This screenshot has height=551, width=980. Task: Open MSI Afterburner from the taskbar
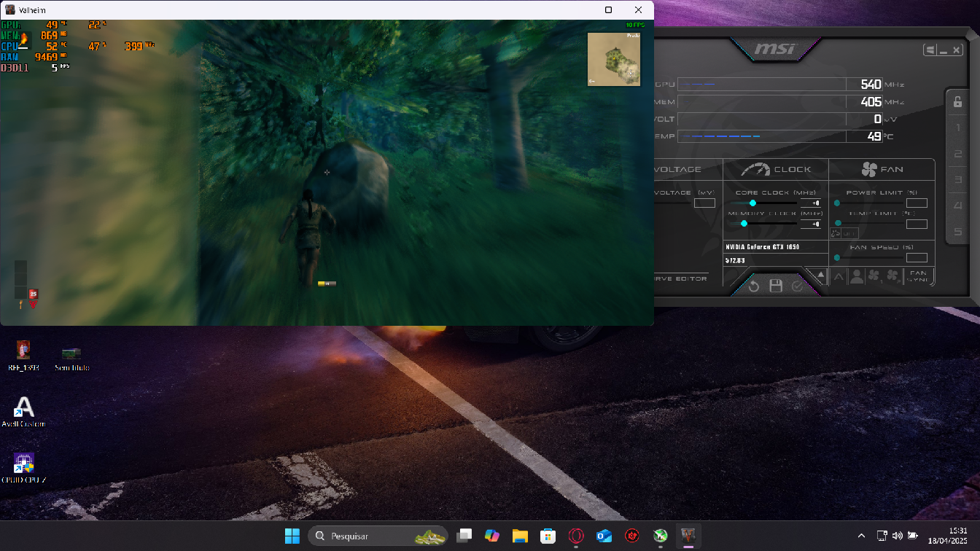(660, 536)
